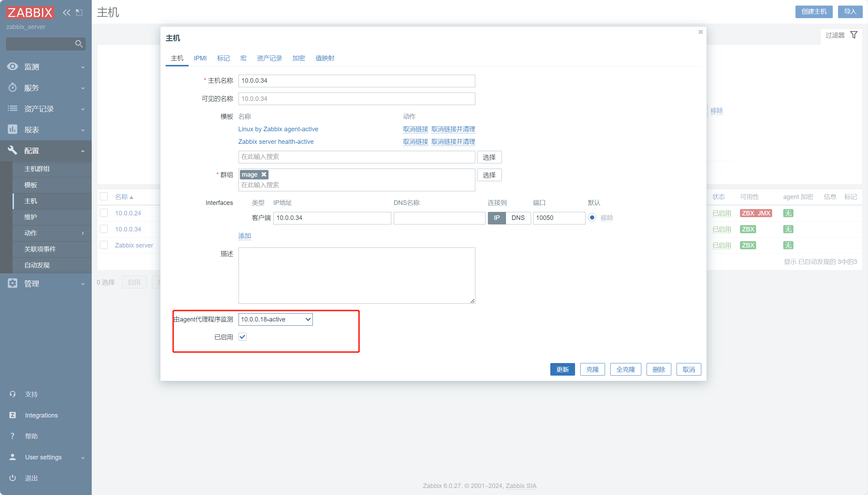This screenshot has height=495, width=868.
Task: Click the ZABBIX logo
Action: point(30,13)
